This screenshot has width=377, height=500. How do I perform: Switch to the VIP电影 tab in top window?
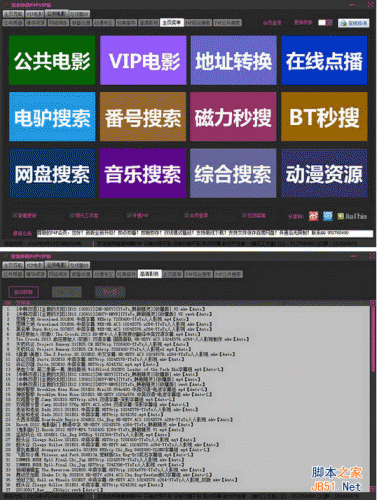[x=34, y=14]
